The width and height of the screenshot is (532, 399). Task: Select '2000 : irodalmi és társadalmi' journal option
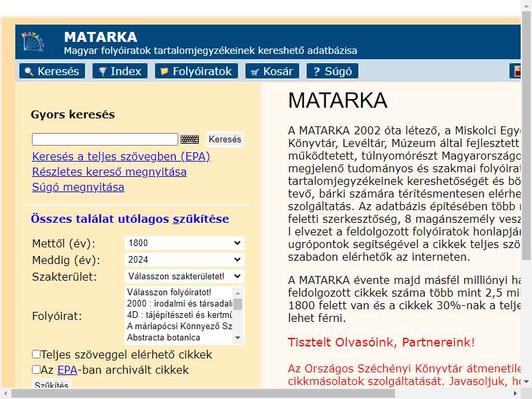[179, 303]
